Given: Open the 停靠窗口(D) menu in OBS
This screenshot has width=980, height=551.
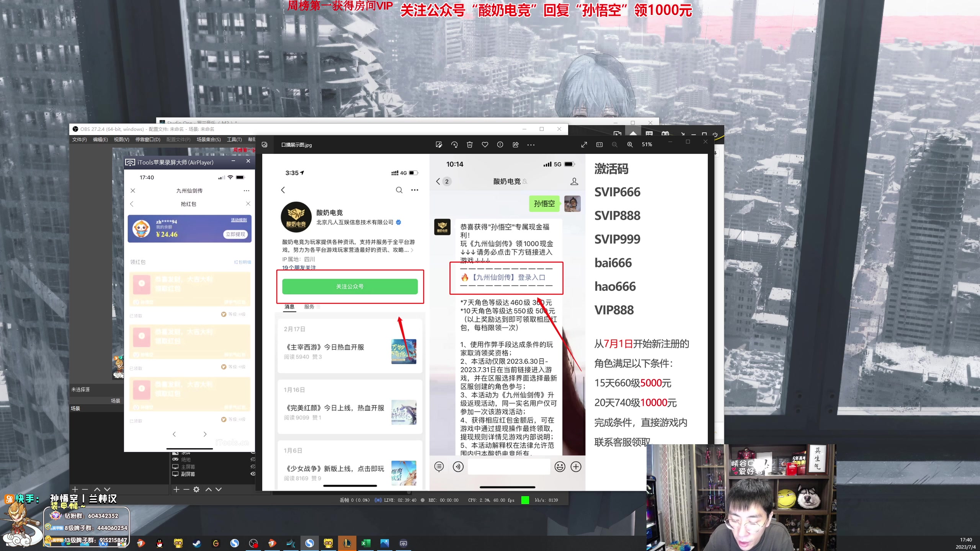Looking at the screenshot, I should pos(148,140).
